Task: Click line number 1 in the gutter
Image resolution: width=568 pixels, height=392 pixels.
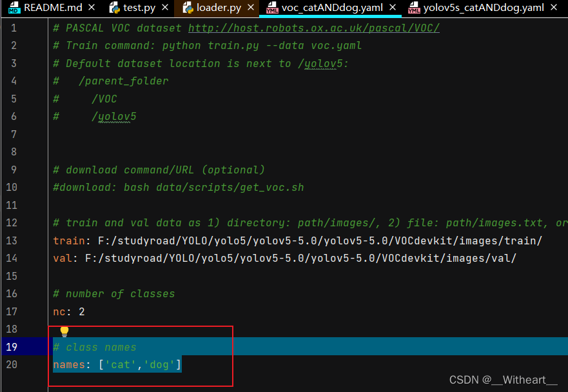Action: 14,28
